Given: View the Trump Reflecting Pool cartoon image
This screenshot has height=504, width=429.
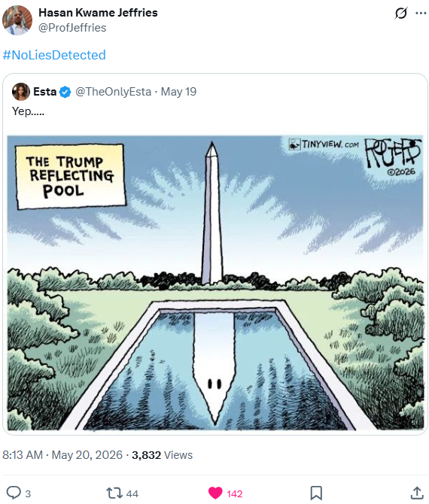Looking at the screenshot, I should coord(214,283).
